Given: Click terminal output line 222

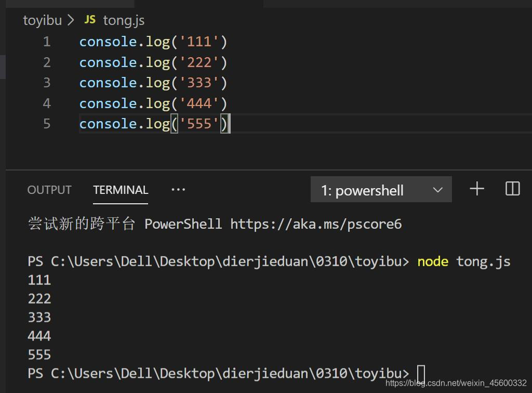Looking at the screenshot, I should click(39, 299).
